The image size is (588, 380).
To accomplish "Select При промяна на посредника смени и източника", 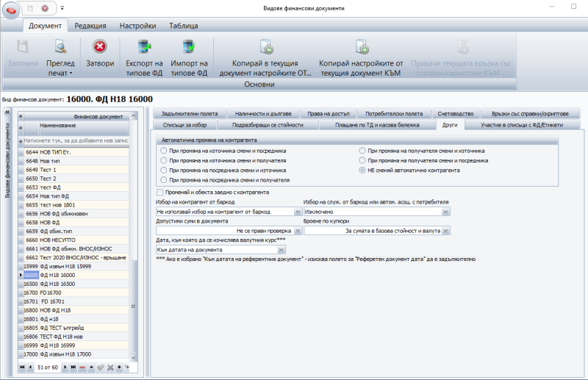I will (x=163, y=171).
